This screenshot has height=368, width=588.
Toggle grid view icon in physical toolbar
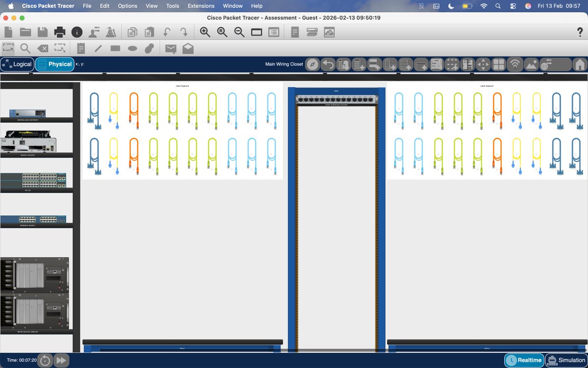click(x=499, y=64)
